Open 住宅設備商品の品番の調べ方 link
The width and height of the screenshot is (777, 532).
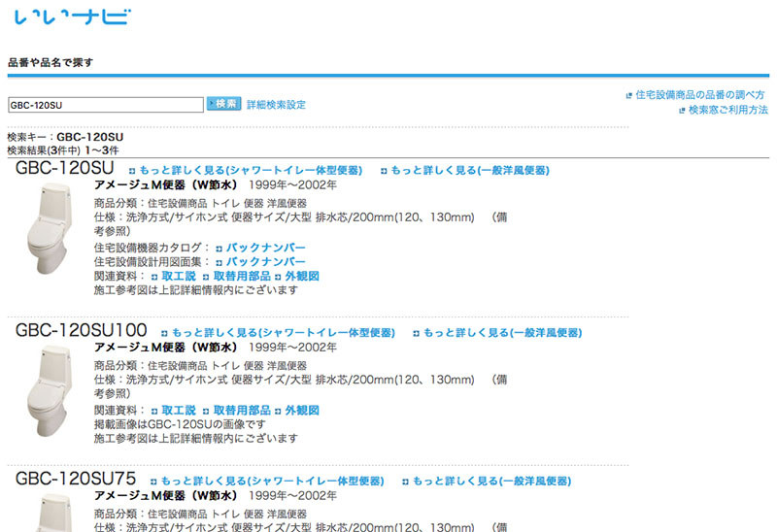[x=699, y=94]
